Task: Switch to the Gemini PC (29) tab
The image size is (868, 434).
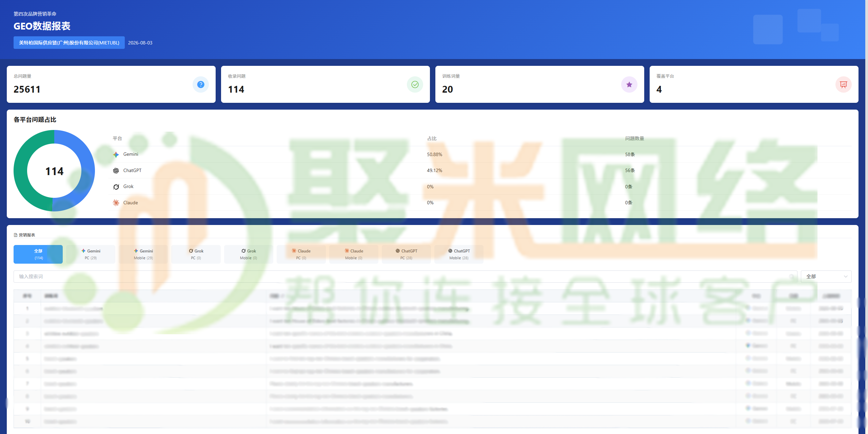Action: [x=91, y=254]
